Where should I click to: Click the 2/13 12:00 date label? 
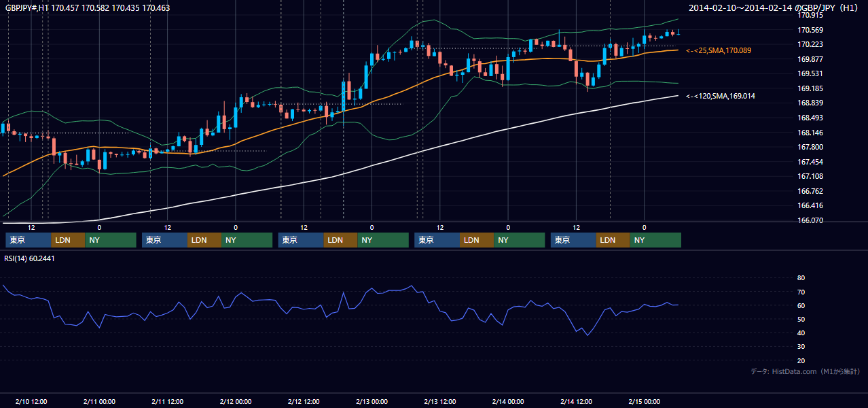[440, 401]
